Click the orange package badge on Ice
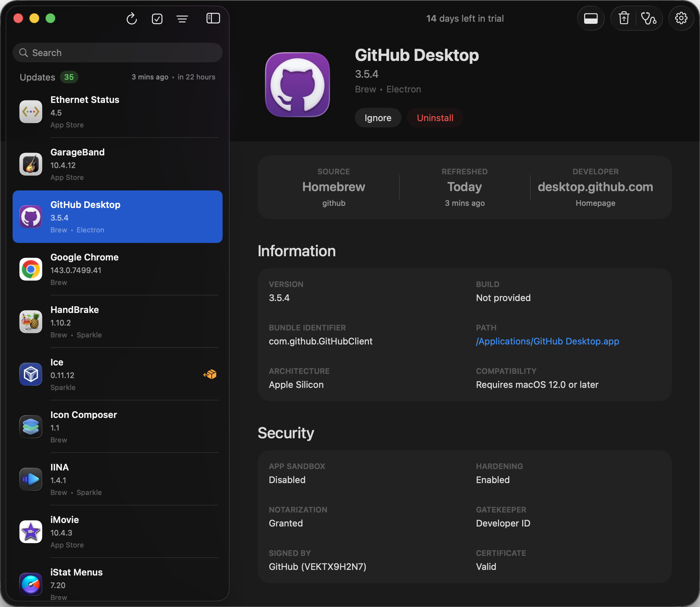This screenshot has height=607, width=700. pyautogui.click(x=210, y=374)
